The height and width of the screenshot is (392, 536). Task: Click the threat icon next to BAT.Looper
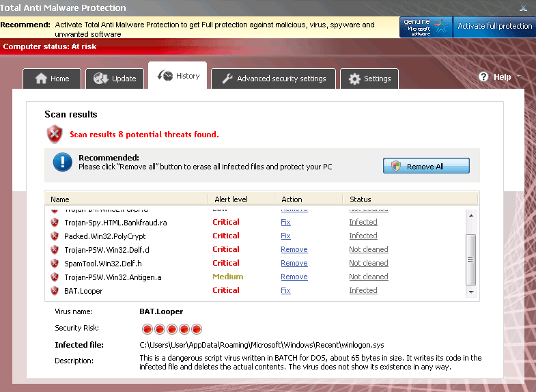point(55,291)
